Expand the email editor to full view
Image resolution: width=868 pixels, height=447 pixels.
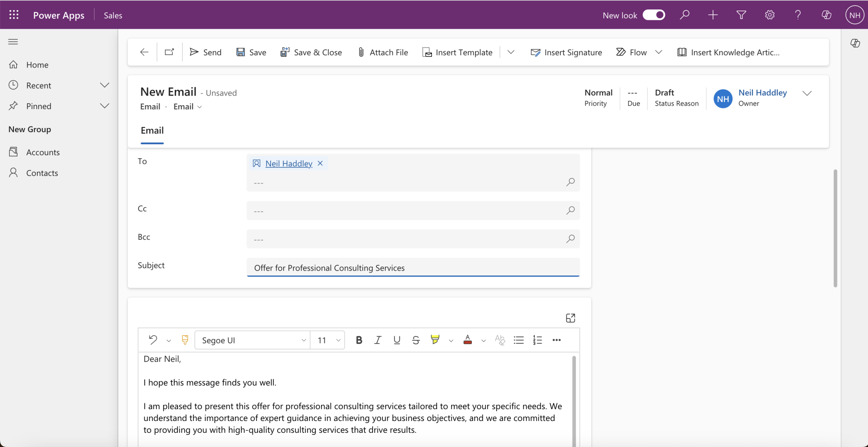point(571,318)
